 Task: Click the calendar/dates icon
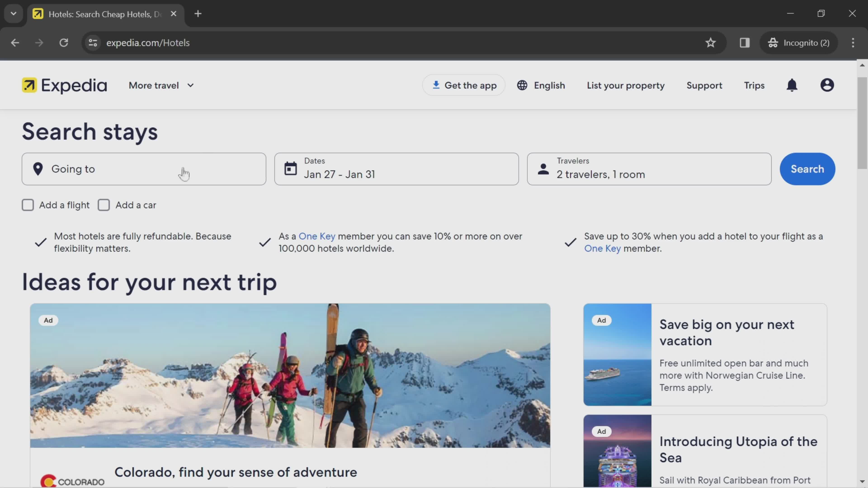tap(290, 169)
